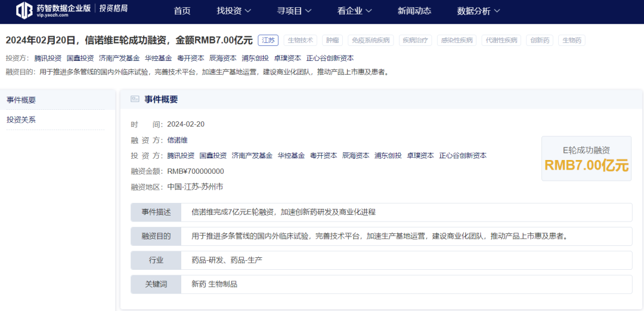644x311 pixels.
Task: Open 华控基金 in top investor list
Action: coord(158,58)
